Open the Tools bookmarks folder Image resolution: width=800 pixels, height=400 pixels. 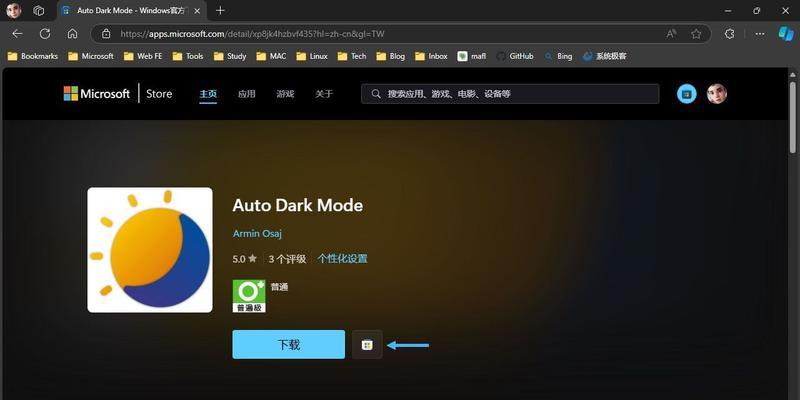188,56
